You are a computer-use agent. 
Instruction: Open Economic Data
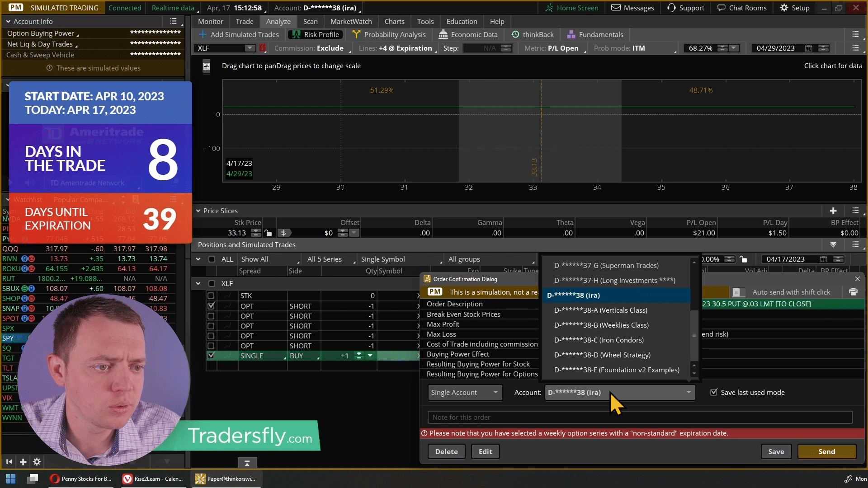[x=468, y=34]
